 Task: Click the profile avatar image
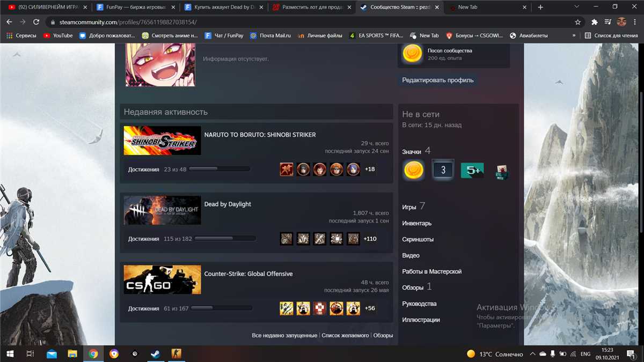tap(160, 65)
